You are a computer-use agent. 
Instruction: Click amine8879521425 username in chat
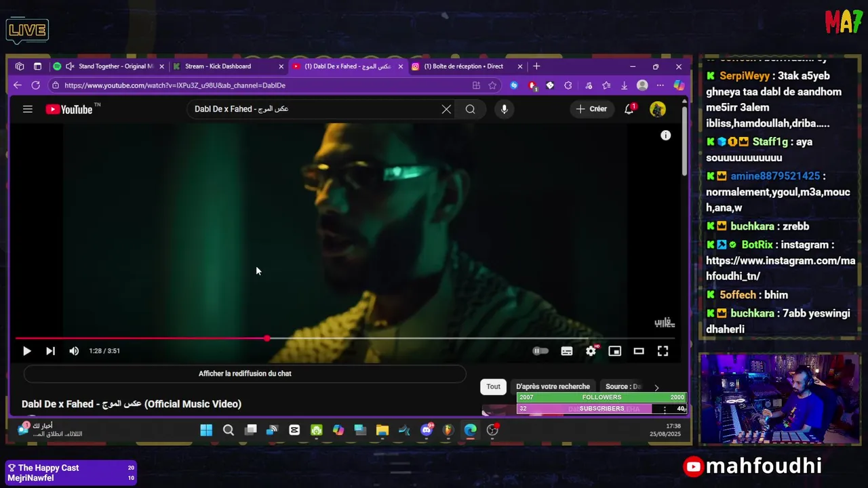(775, 176)
